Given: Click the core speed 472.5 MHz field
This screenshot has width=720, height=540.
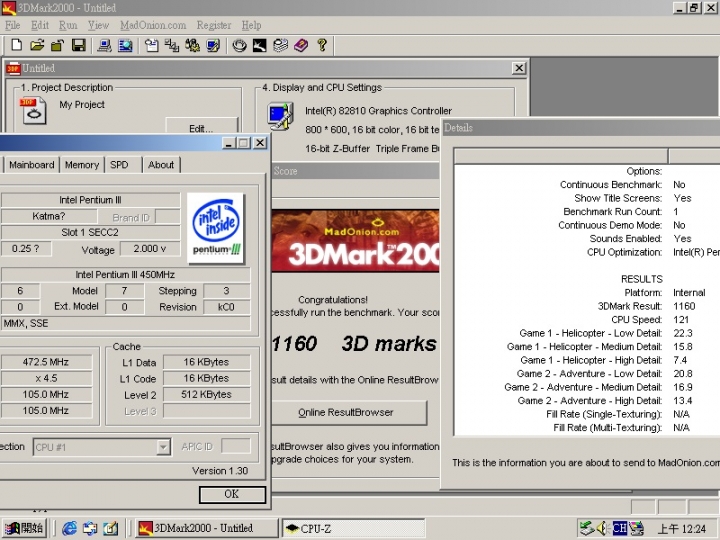Looking at the screenshot, I should pos(46,362).
